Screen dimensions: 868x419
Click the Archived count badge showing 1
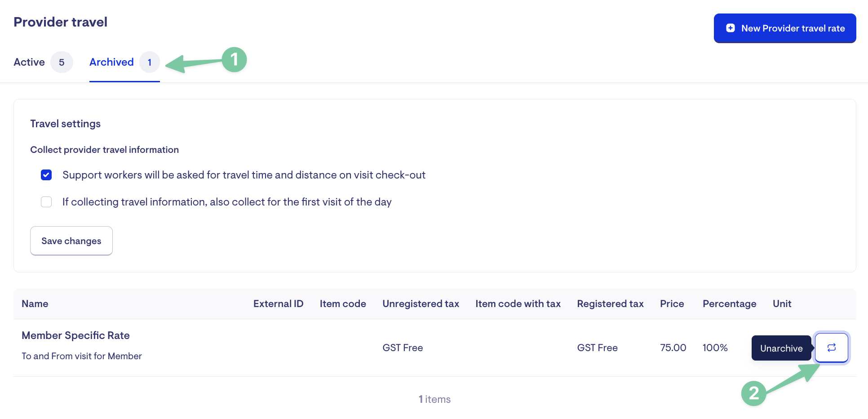[x=150, y=62]
